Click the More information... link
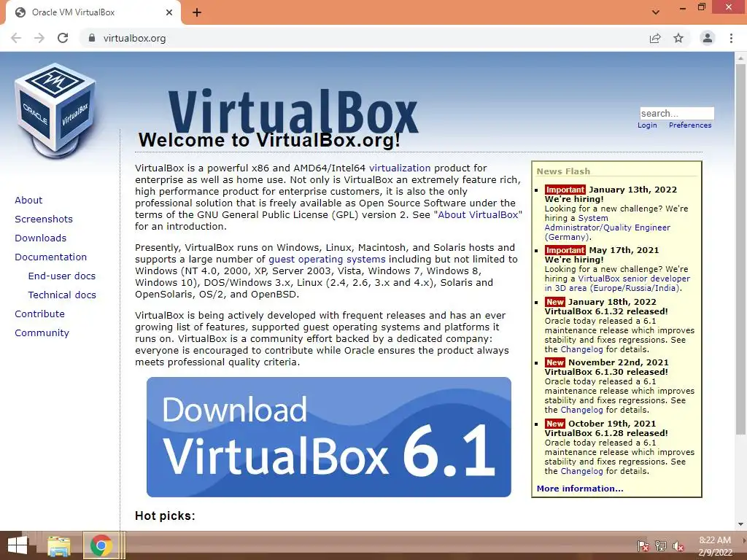Screen dimensions: 747x560 [x=580, y=489]
